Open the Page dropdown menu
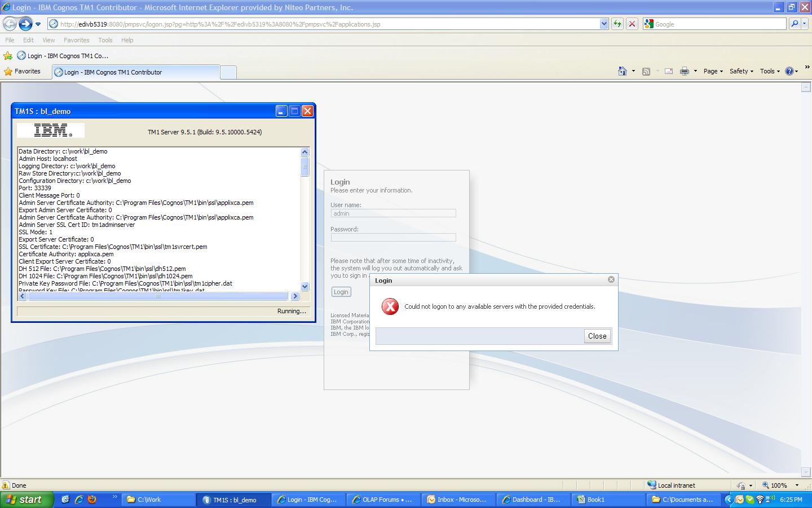 coord(713,71)
